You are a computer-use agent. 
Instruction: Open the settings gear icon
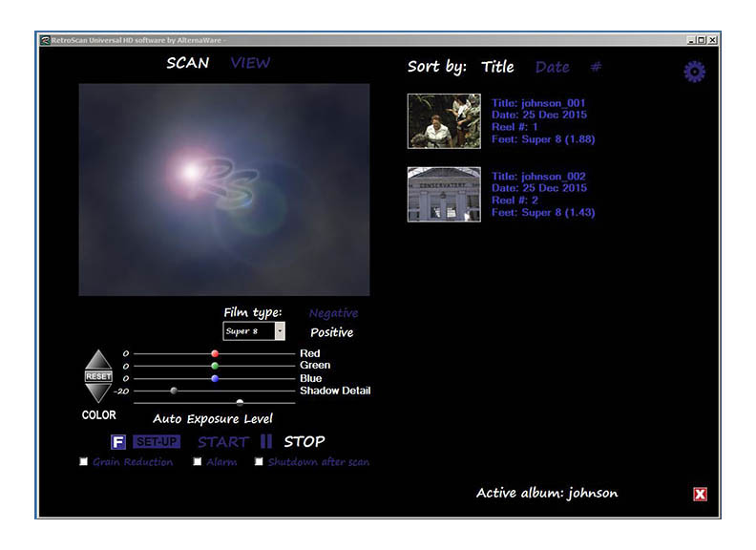pyautogui.click(x=694, y=72)
